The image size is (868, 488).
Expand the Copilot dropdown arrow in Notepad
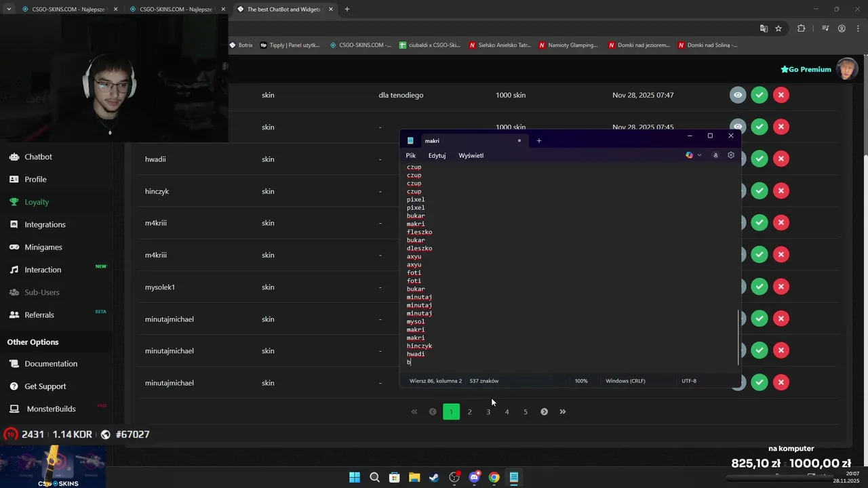(699, 155)
